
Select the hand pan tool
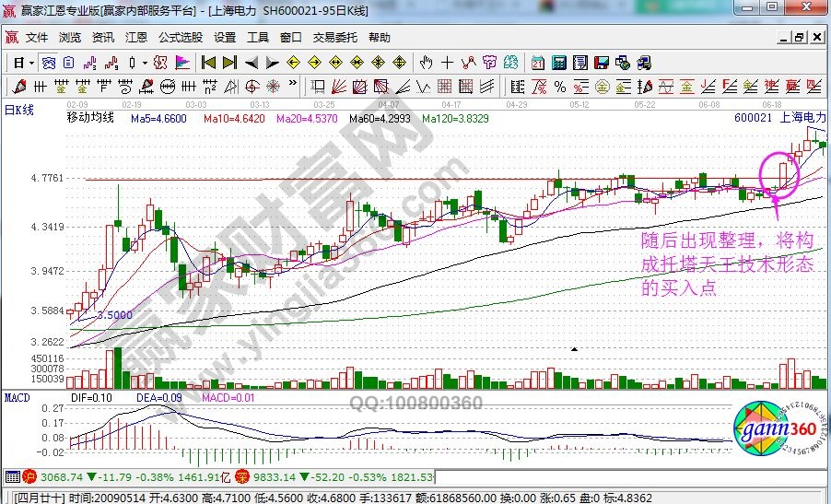tap(426, 63)
